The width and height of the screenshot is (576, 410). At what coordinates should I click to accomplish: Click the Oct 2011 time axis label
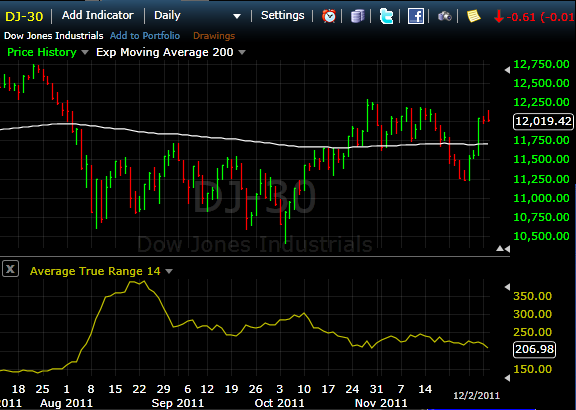tap(280, 403)
